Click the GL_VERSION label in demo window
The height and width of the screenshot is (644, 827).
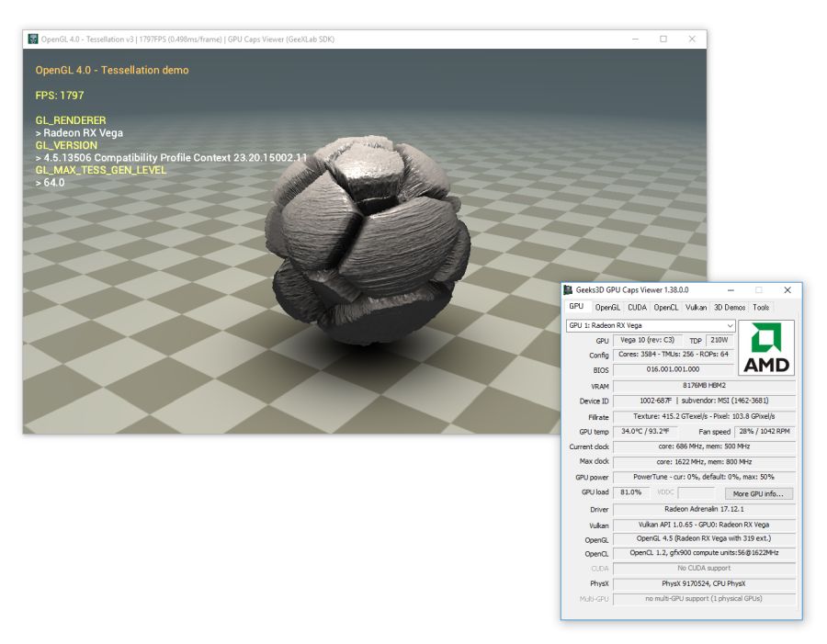[66, 145]
